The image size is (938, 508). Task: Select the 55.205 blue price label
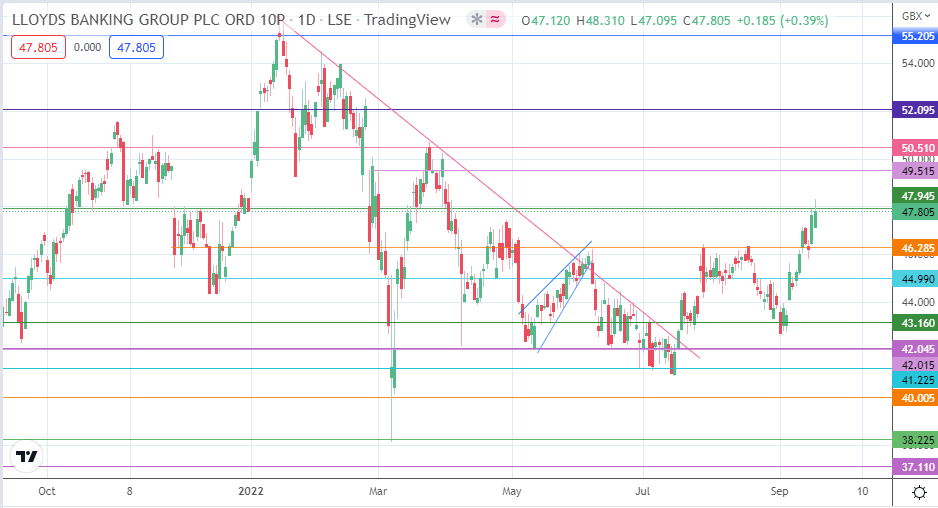(915, 36)
